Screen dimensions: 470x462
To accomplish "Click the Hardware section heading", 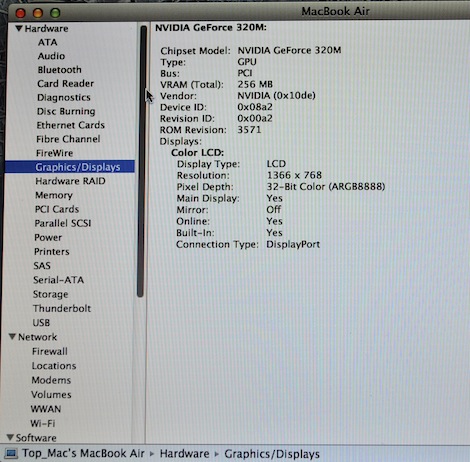I will (x=46, y=29).
